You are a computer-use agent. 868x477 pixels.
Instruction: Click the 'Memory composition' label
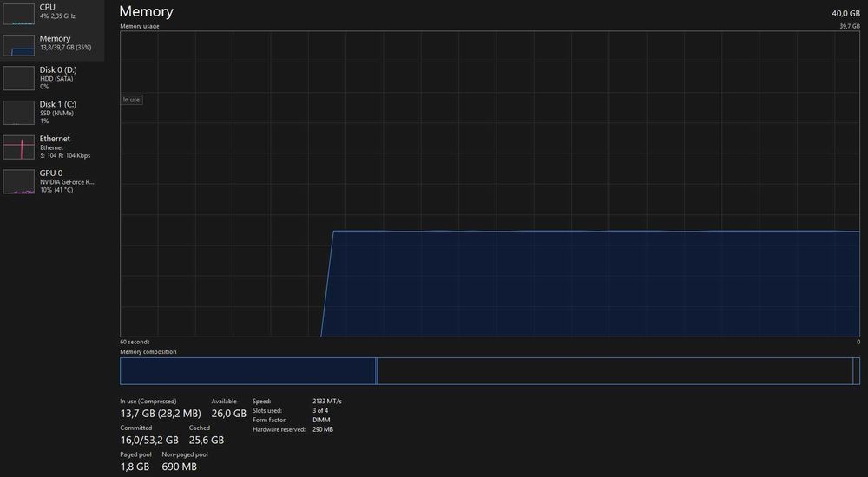click(148, 352)
